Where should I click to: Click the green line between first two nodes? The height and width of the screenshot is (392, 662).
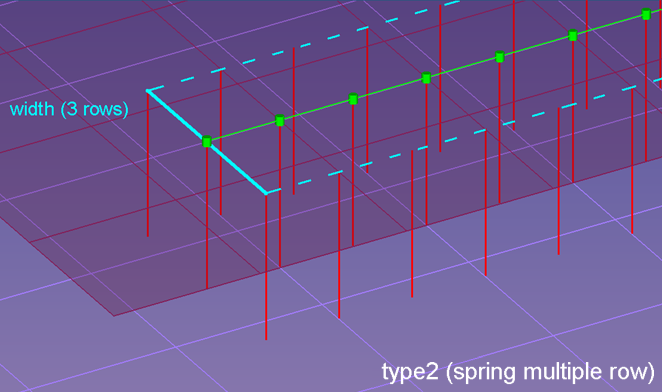click(243, 131)
